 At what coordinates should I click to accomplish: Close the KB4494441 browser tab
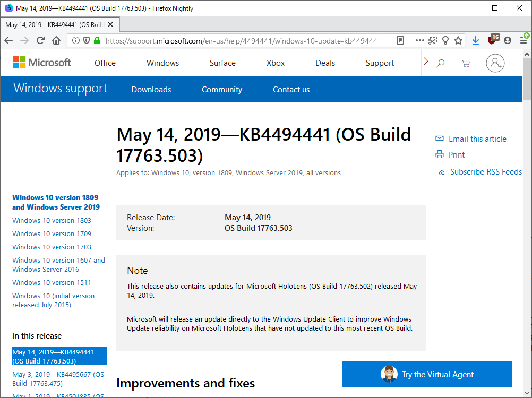point(110,25)
